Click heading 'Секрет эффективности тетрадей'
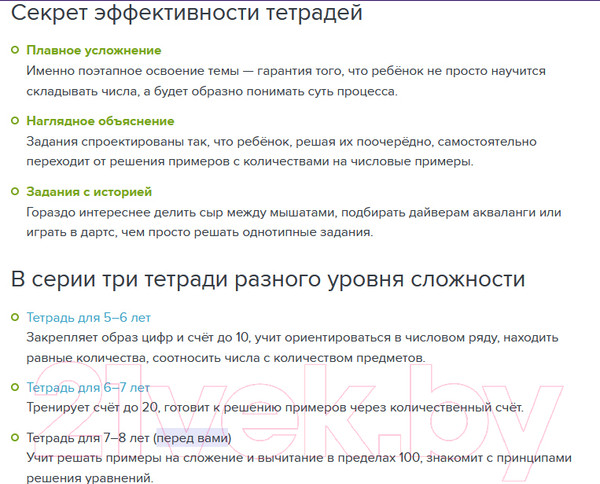600x484 pixels. tap(187, 12)
